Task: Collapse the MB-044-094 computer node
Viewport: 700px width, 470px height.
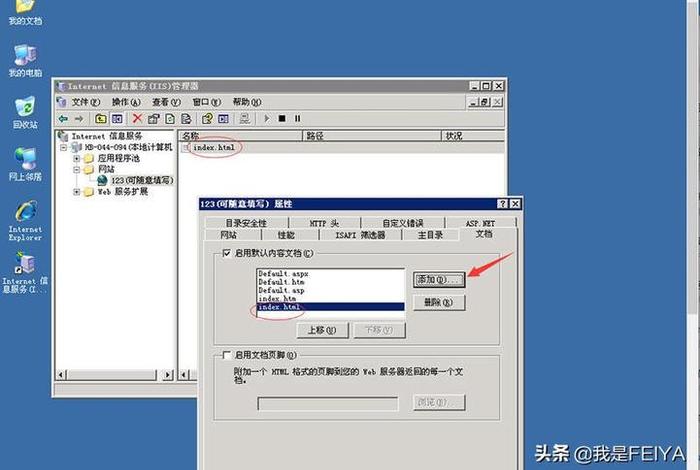Action: click(x=63, y=147)
